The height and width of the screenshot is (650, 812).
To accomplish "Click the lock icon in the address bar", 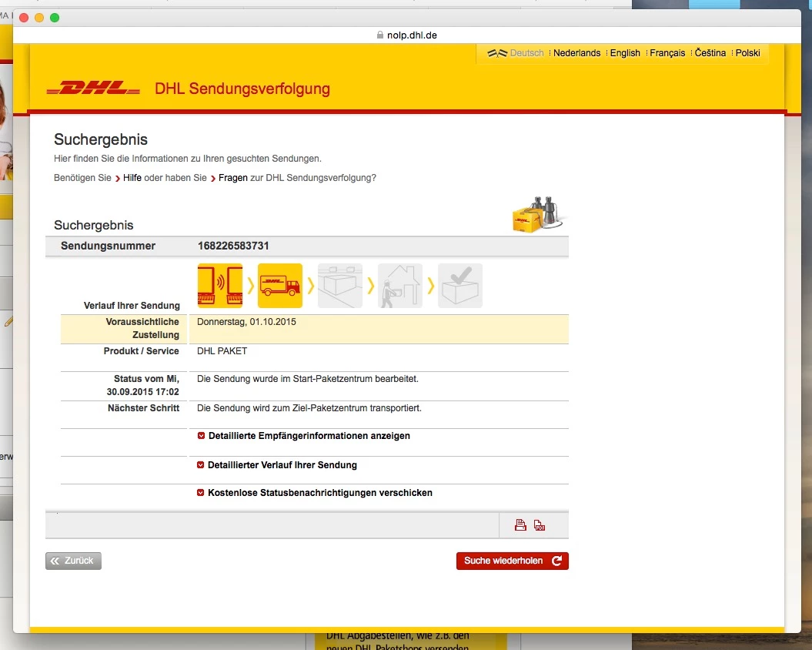I will click(x=380, y=35).
